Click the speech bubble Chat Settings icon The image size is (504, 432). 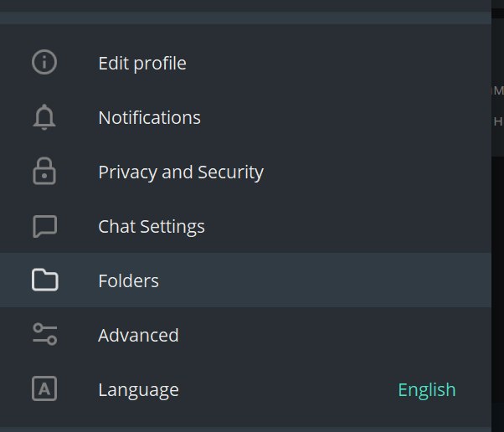pyautogui.click(x=44, y=226)
